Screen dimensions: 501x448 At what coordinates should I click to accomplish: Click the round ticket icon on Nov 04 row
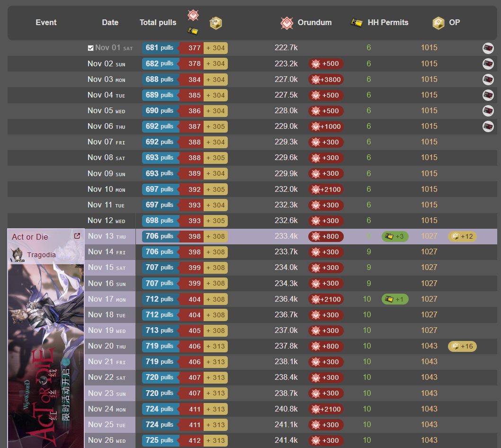click(488, 95)
